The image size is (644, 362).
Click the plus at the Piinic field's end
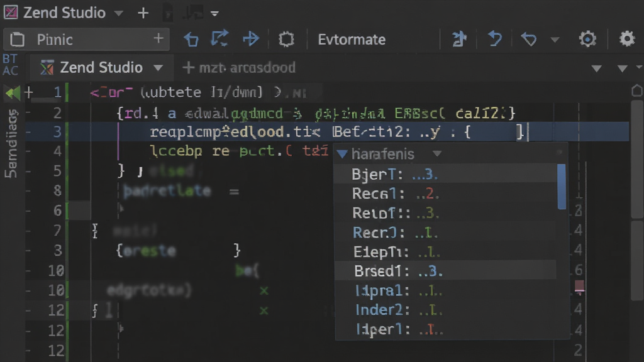(x=158, y=38)
